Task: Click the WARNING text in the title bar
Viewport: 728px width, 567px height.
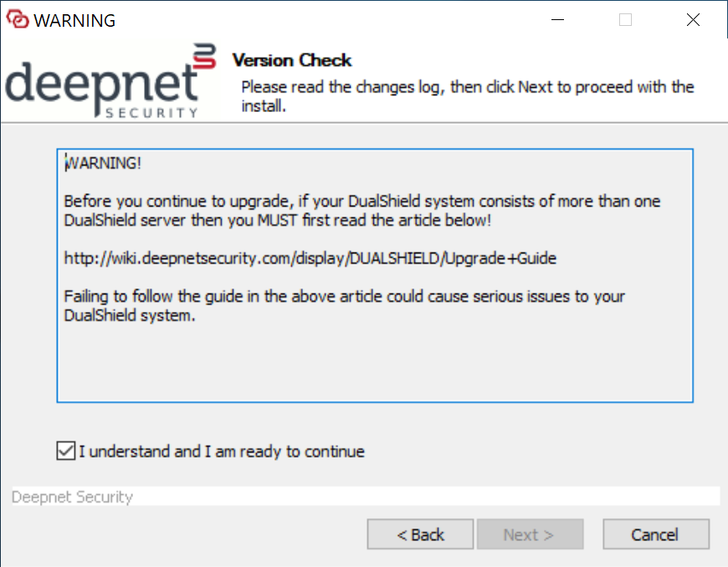Action: coord(74,20)
